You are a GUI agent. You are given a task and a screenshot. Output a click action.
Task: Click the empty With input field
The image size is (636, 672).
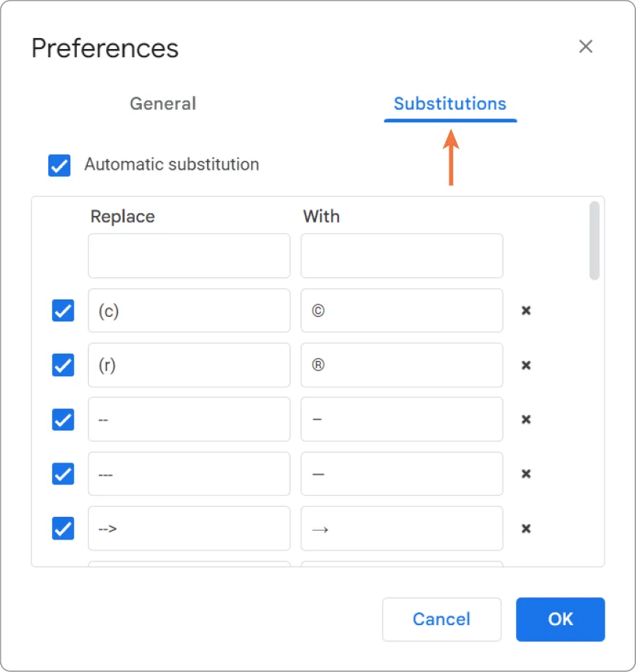click(401, 255)
